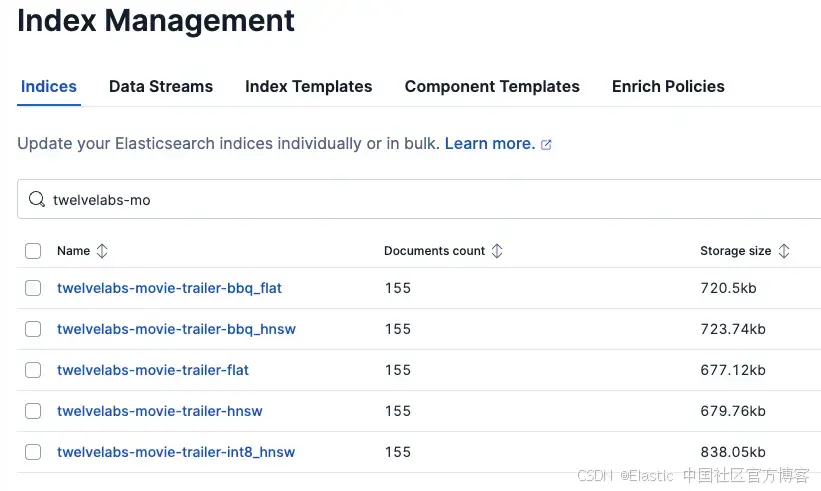Image resolution: width=821 pixels, height=491 pixels.
Task: Click storage size 723.74kb
Action: tap(733, 329)
